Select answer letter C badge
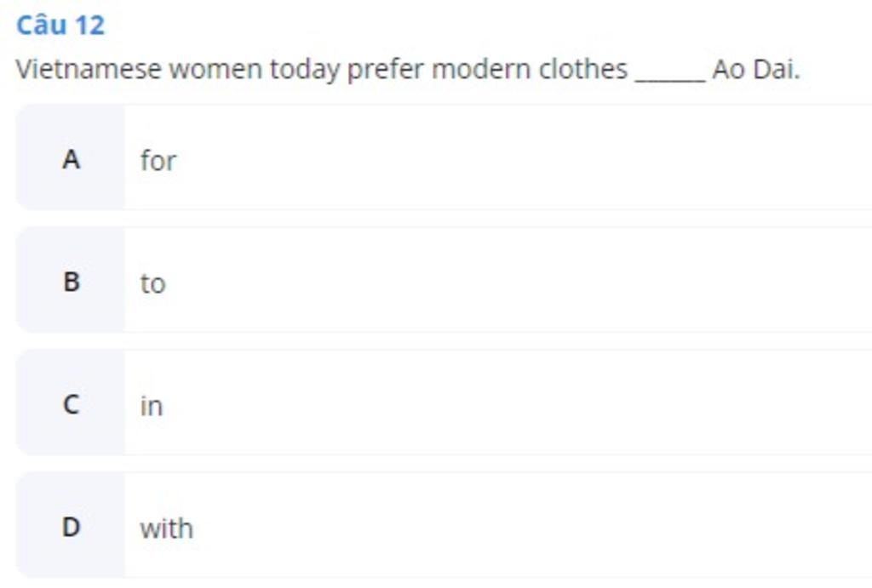 coord(71,404)
